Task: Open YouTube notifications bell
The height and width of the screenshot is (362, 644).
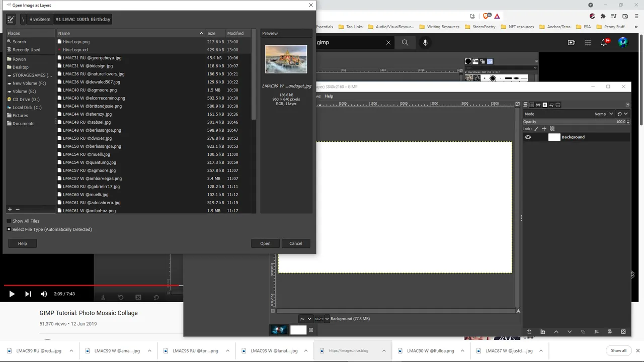Action: [604, 43]
